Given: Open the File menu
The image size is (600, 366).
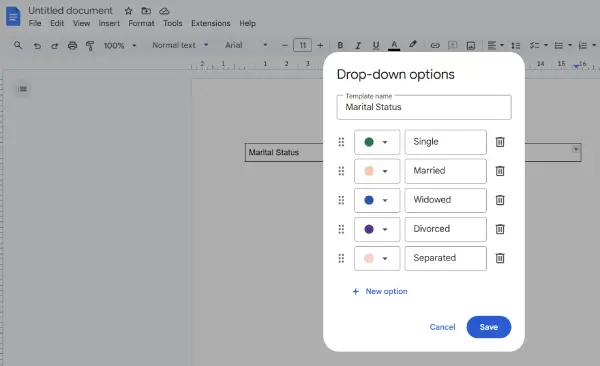Looking at the screenshot, I should tap(35, 23).
